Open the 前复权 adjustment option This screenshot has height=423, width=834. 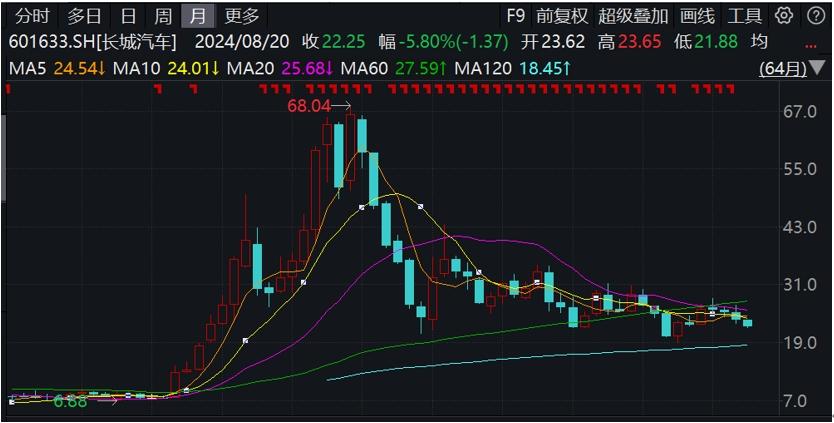(562, 16)
